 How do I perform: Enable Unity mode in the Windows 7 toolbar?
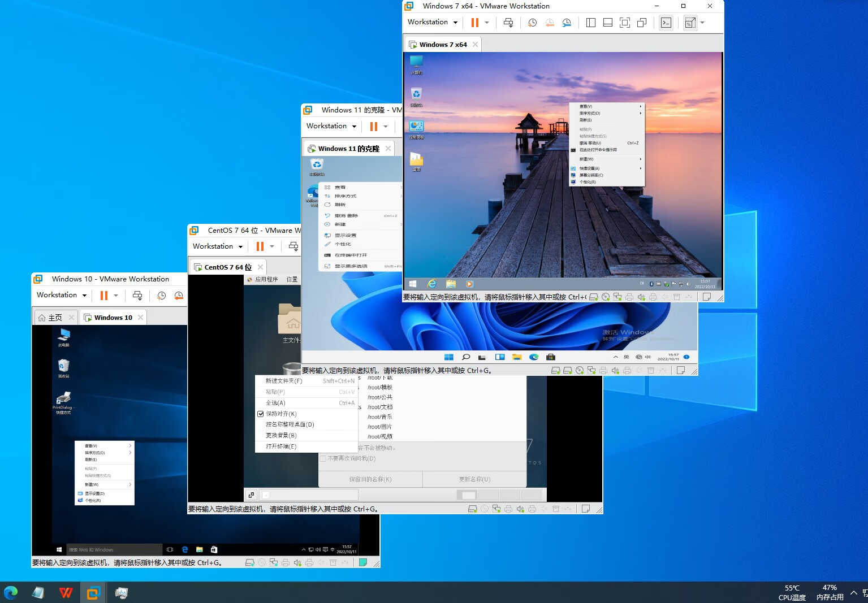coord(642,23)
